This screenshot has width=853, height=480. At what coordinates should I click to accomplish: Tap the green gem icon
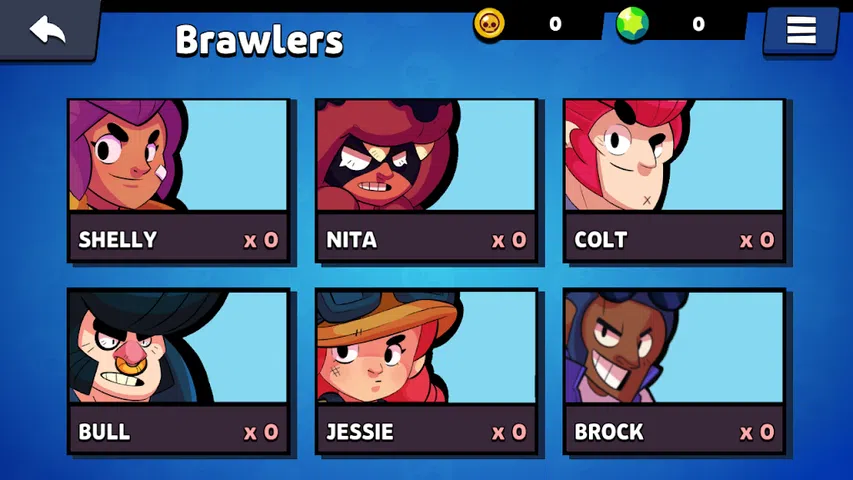click(632, 24)
